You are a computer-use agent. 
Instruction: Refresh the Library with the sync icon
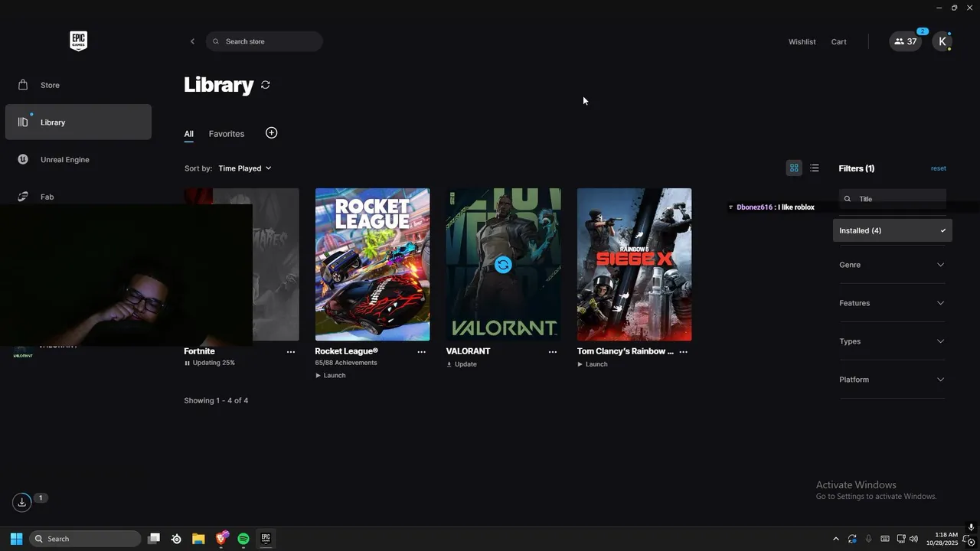point(266,85)
